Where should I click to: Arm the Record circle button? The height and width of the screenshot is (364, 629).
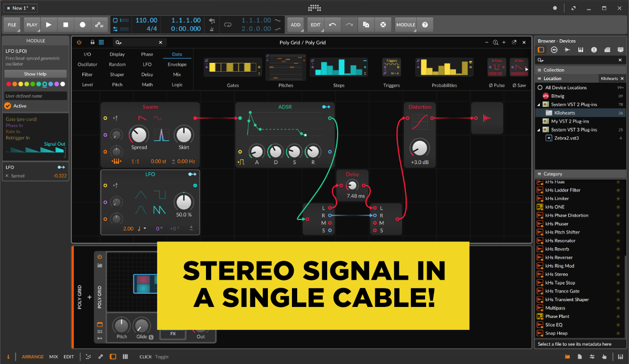[x=82, y=25]
